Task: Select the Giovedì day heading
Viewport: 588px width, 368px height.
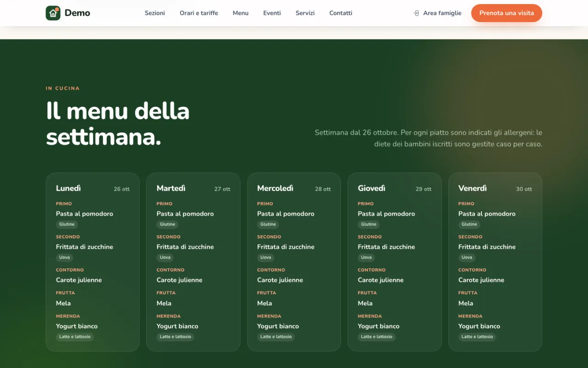Action: [372, 188]
